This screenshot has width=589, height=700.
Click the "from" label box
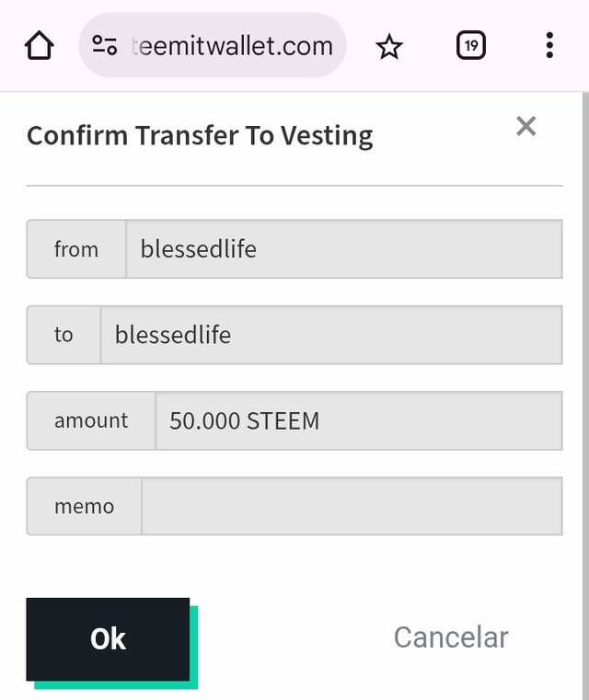point(76,249)
